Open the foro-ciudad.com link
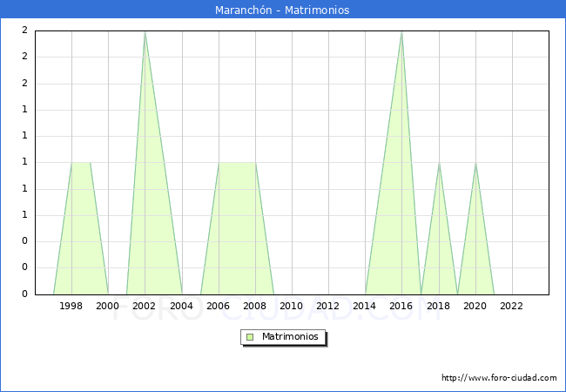Image resolution: width=566 pixels, height=392 pixels. click(499, 378)
